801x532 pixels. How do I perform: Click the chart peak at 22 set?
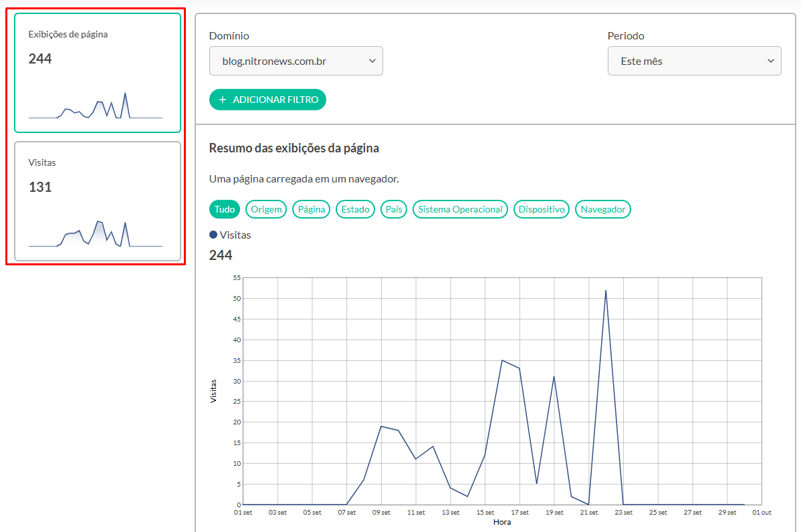(606, 291)
